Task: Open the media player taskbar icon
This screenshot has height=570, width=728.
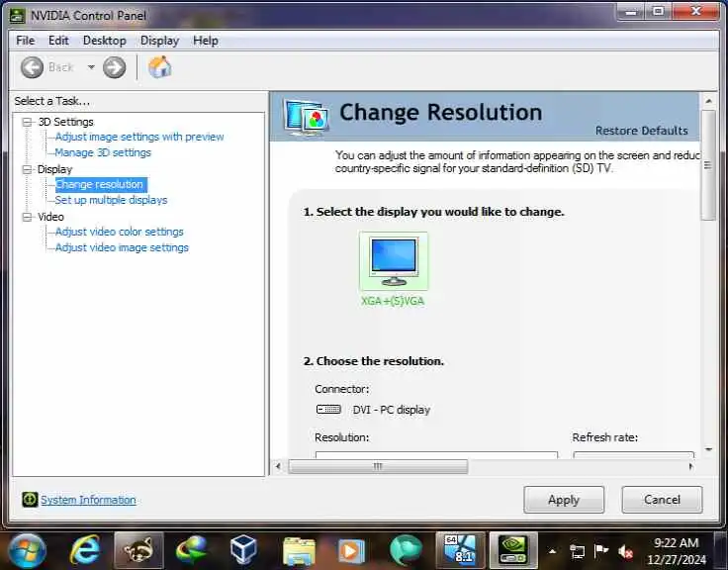Action: click(351, 551)
